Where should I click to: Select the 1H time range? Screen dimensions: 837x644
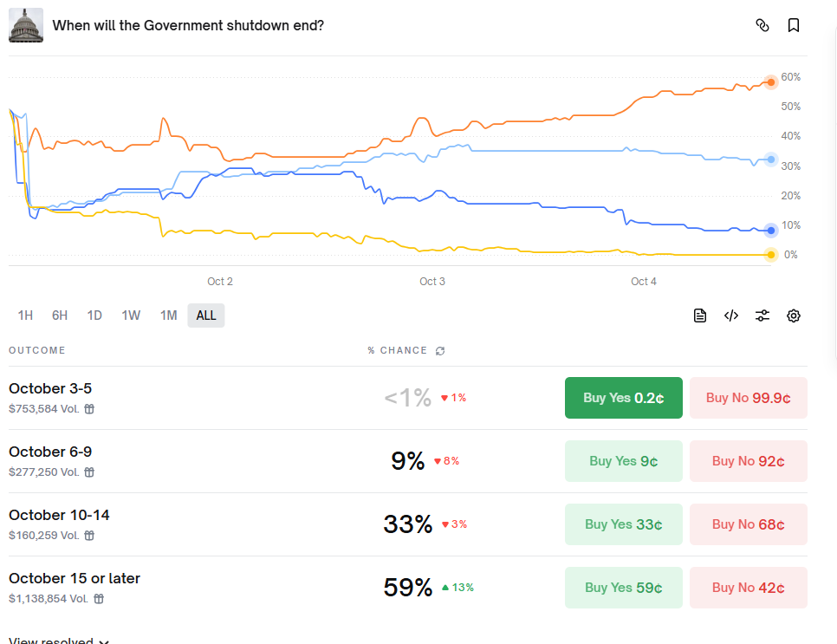point(25,315)
